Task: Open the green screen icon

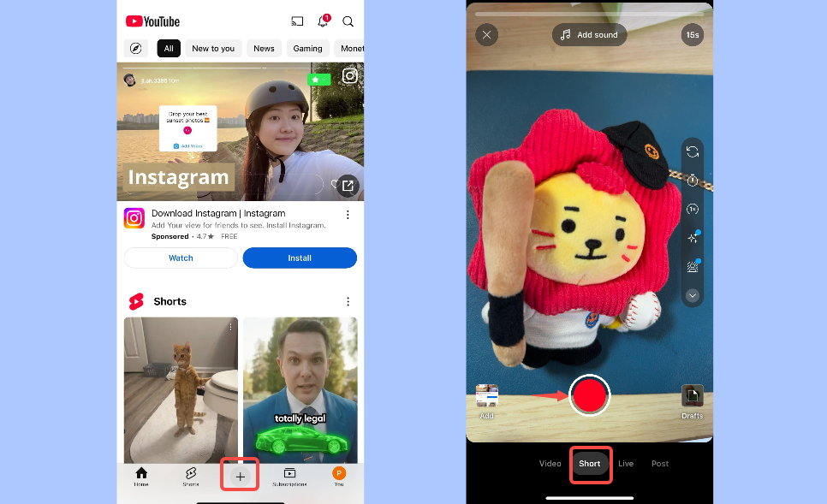Action: tap(693, 267)
